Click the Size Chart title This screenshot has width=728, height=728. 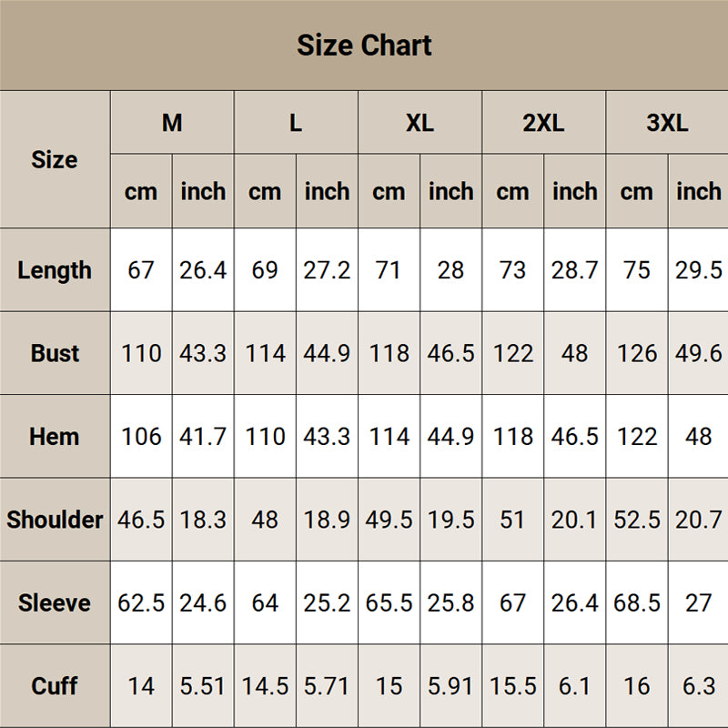364,45
